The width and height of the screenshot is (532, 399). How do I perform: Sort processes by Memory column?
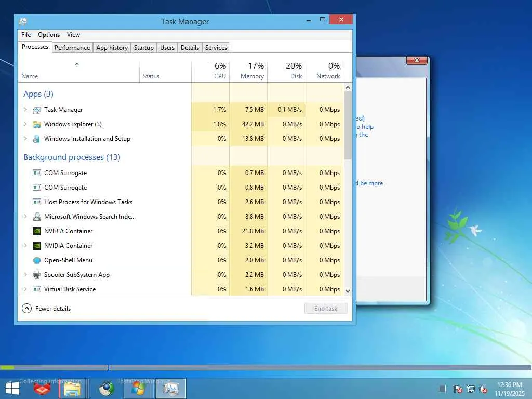click(248, 72)
